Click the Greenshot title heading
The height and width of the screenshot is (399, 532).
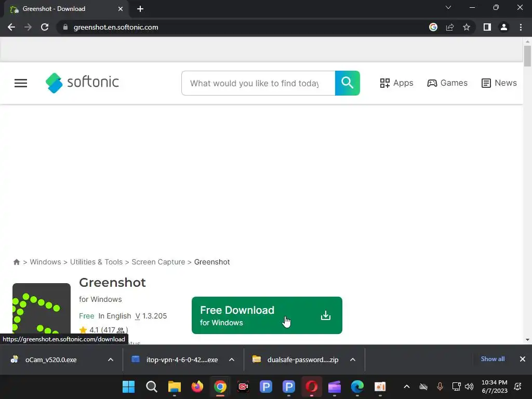coord(112,283)
